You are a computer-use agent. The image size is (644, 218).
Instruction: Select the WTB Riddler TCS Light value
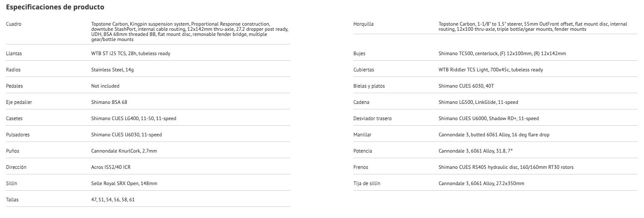491,70
